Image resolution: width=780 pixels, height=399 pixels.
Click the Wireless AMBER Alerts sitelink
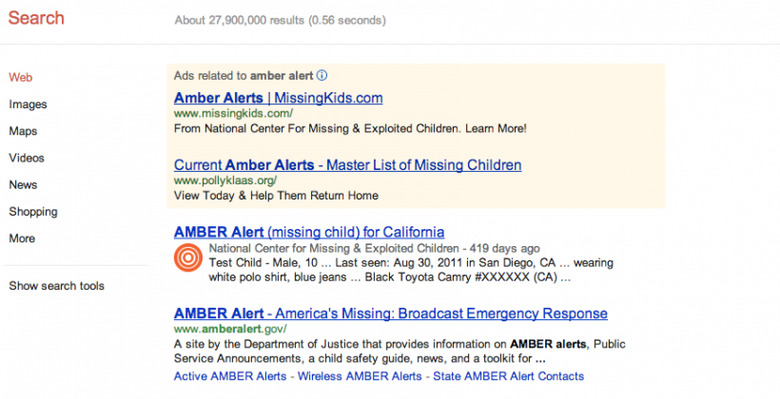point(360,376)
